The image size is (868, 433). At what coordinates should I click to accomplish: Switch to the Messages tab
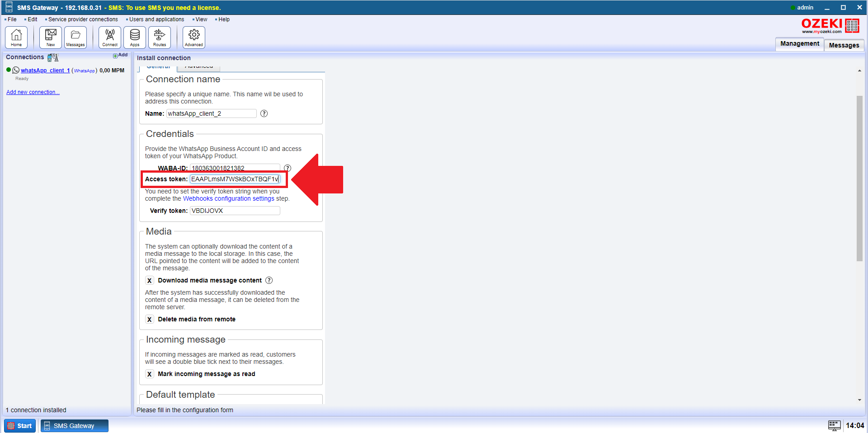(x=844, y=45)
